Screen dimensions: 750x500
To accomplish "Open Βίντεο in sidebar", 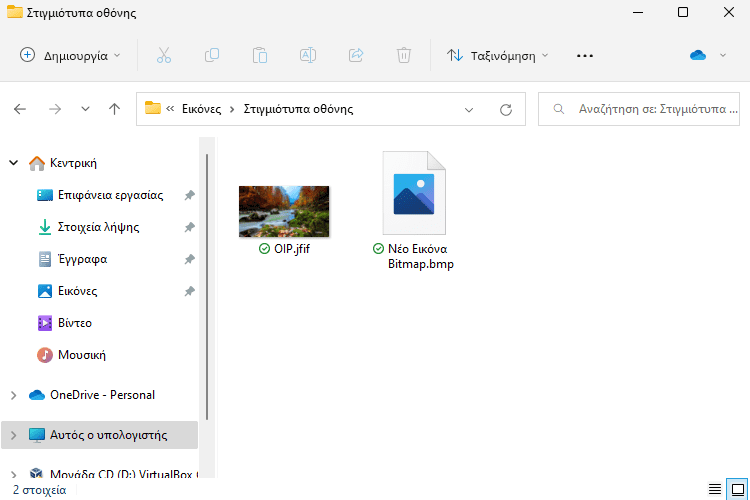I will [75, 323].
